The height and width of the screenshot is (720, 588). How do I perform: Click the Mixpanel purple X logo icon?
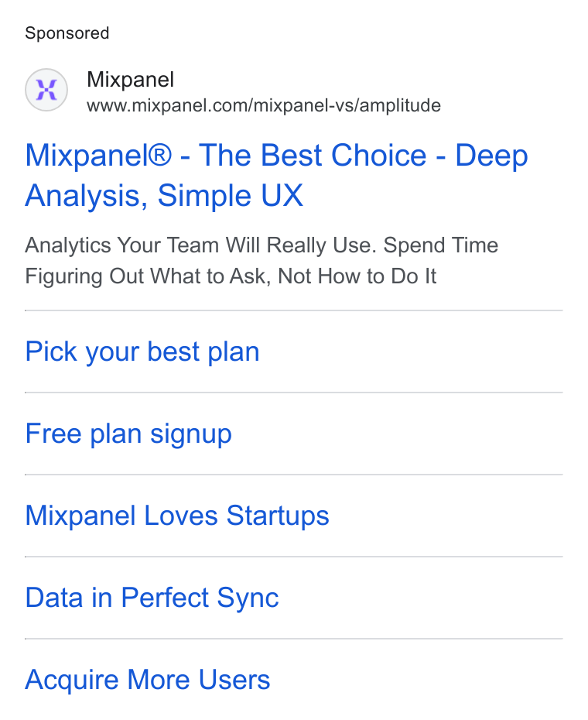click(46, 90)
